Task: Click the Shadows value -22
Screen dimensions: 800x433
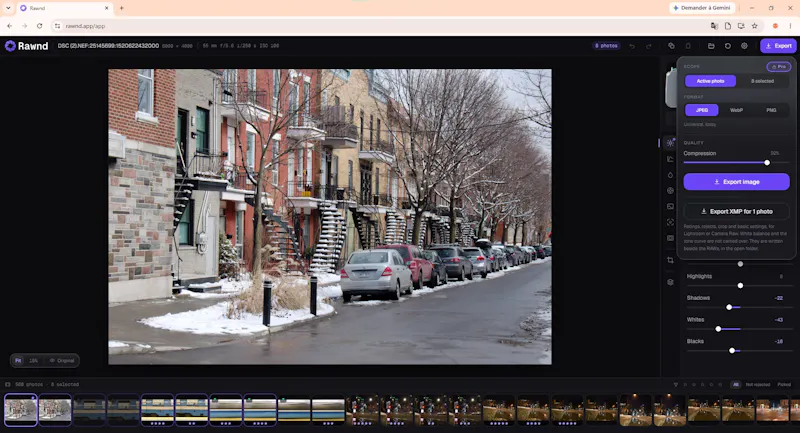Action: [779, 298]
